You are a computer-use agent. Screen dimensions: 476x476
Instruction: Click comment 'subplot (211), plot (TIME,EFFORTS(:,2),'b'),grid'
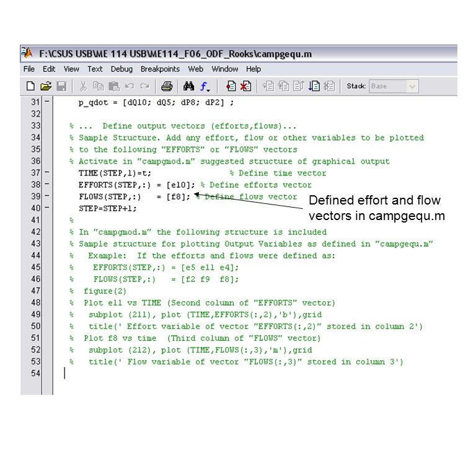tap(205, 315)
